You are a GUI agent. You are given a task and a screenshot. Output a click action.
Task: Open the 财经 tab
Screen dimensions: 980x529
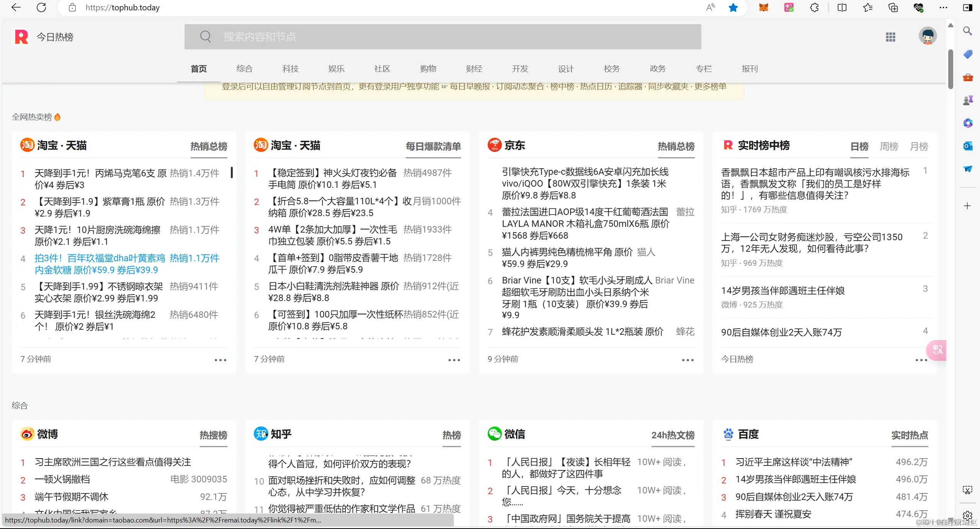(x=474, y=69)
